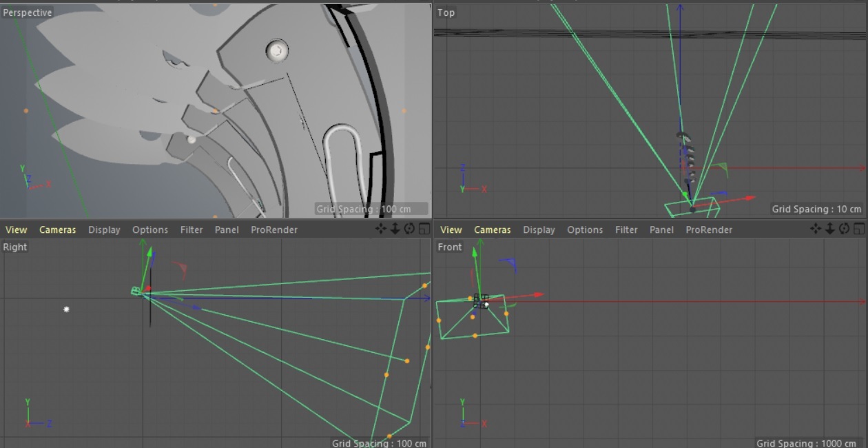Select pan icon in Front viewport header

[816, 230]
